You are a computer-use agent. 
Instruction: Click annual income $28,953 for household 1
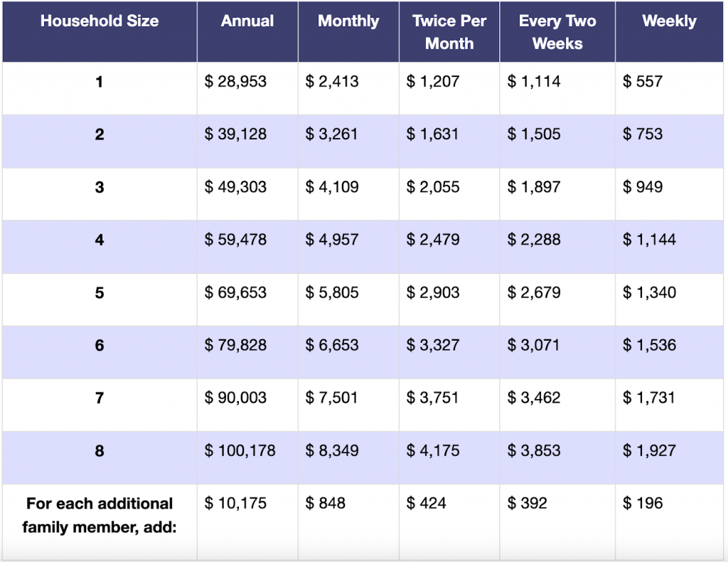click(x=236, y=82)
